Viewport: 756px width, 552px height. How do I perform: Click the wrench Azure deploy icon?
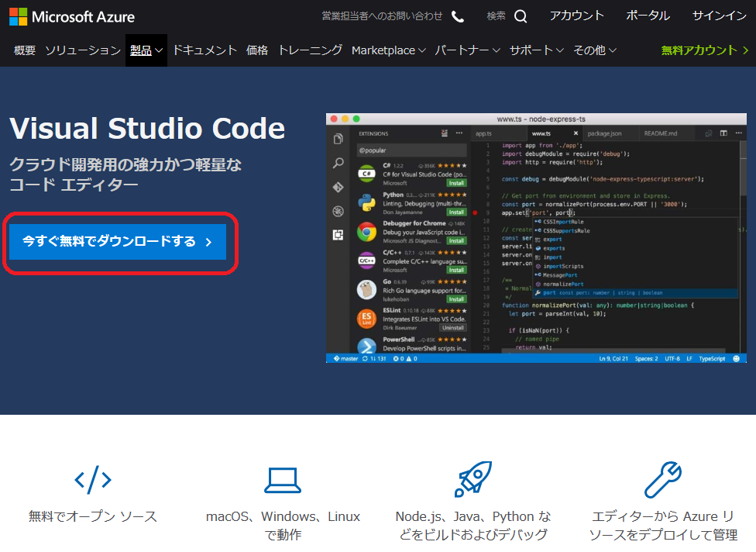(663, 479)
